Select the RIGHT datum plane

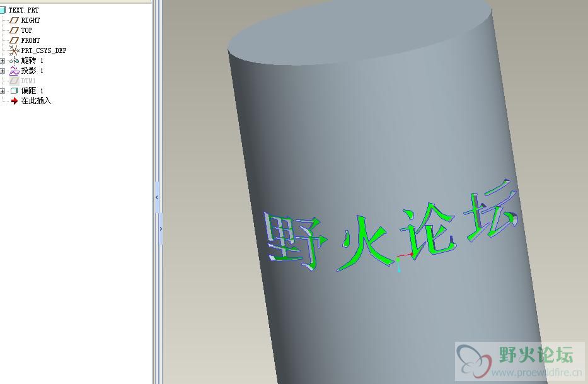(x=30, y=20)
